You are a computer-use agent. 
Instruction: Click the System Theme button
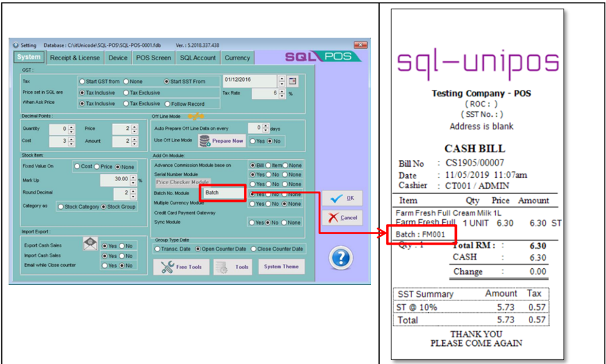pyautogui.click(x=281, y=267)
